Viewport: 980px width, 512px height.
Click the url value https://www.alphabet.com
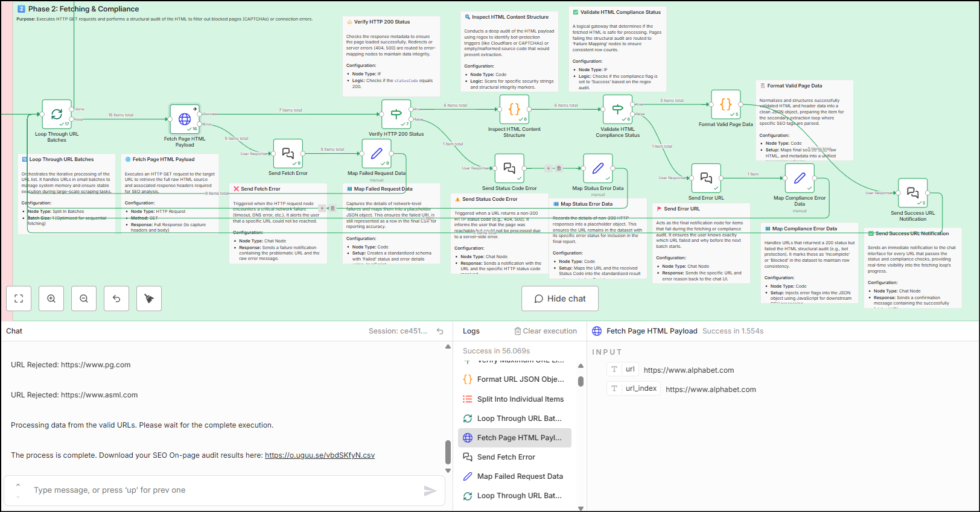coord(689,370)
